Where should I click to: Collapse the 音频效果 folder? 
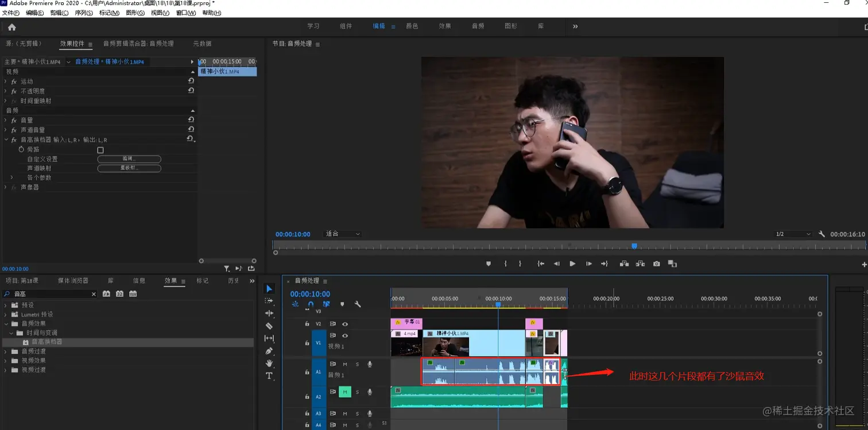[x=6, y=323]
